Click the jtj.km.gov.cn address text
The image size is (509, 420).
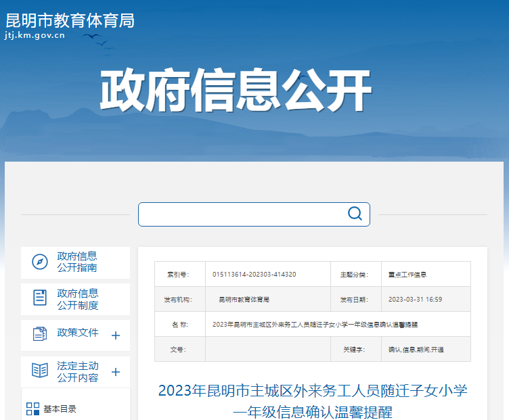[35, 36]
